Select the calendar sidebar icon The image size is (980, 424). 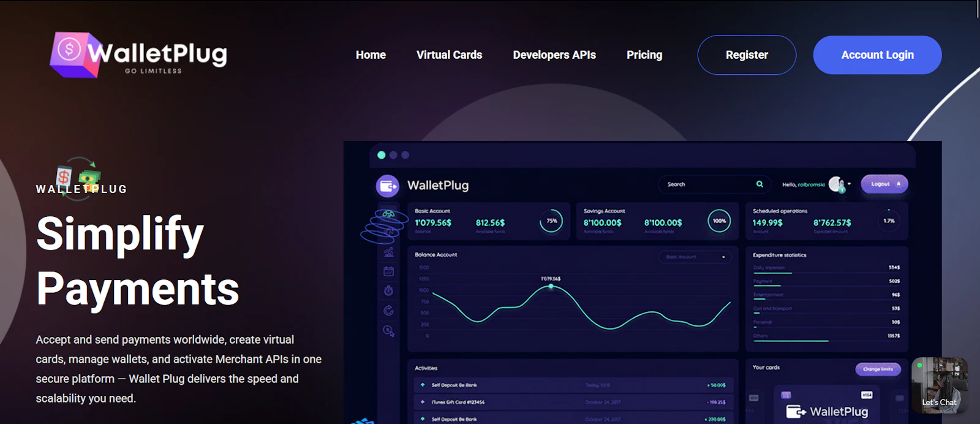point(388,271)
